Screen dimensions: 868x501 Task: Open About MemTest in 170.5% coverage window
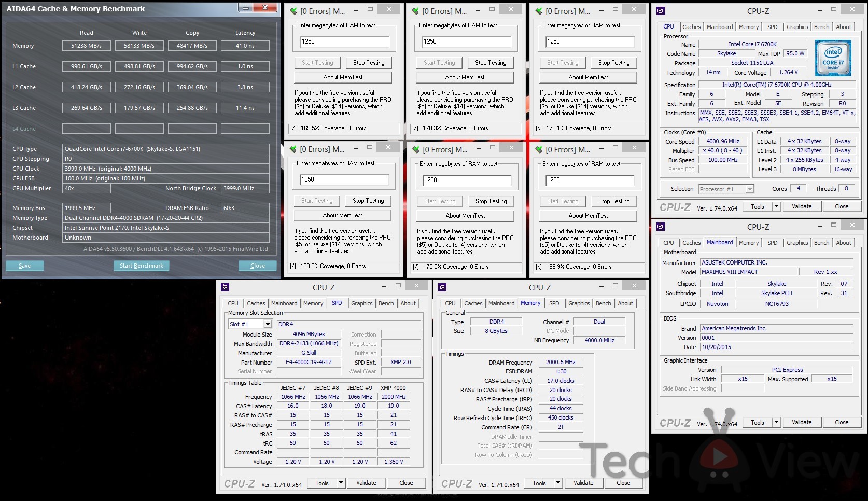(x=465, y=216)
